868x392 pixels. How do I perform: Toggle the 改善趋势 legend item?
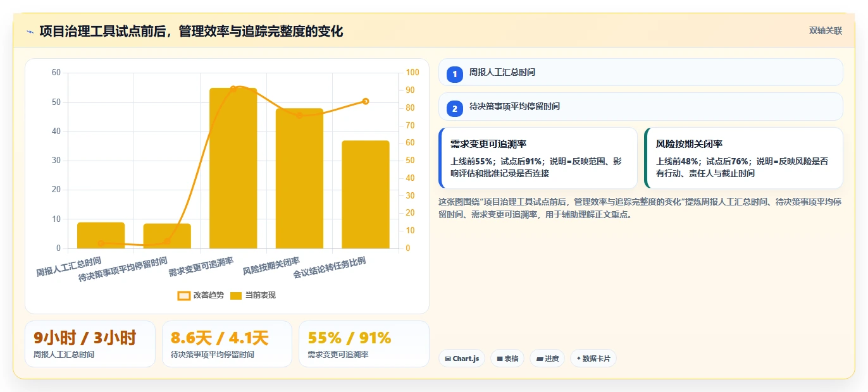[x=201, y=295]
